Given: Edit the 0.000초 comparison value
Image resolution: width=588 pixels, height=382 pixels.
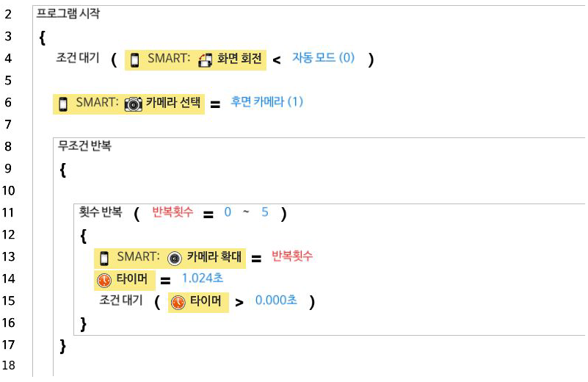Looking at the screenshot, I should tap(276, 301).
